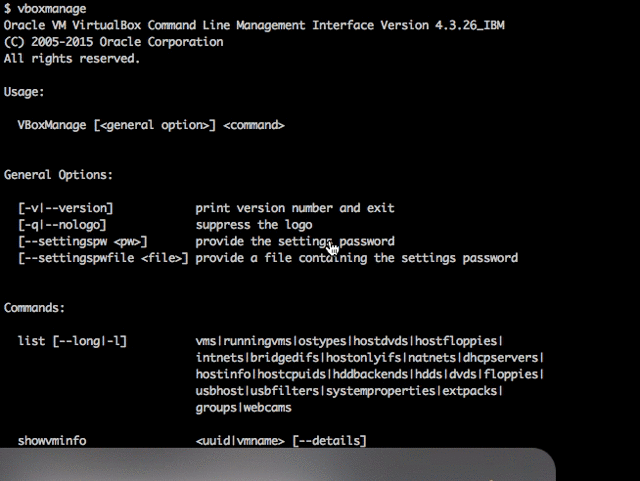The height and width of the screenshot is (481, 640).
Task: Click the 'All rights reserved.' line
Action: point(72,59)
